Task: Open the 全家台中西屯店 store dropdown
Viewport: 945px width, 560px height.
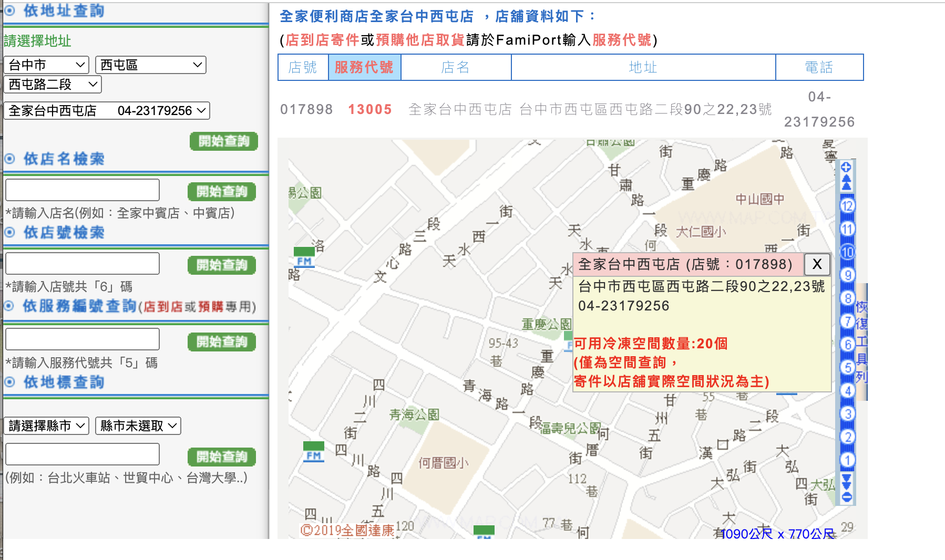Action: point(107,110)
